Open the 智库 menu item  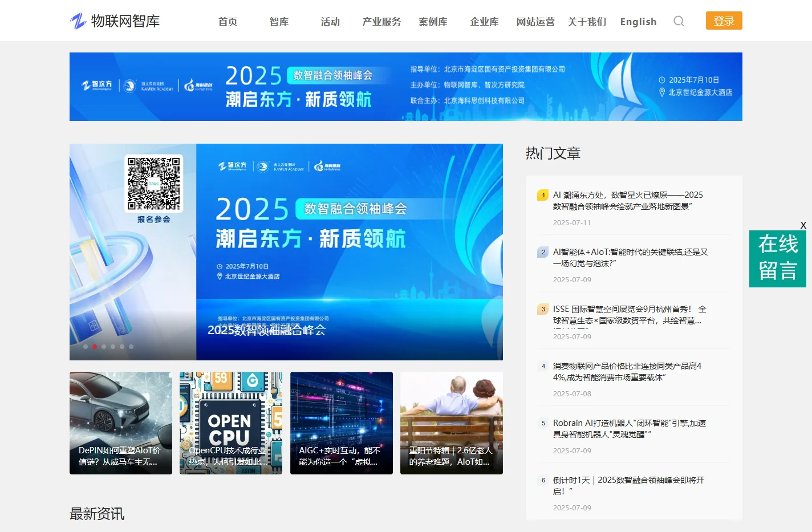[x=279, y=22]
